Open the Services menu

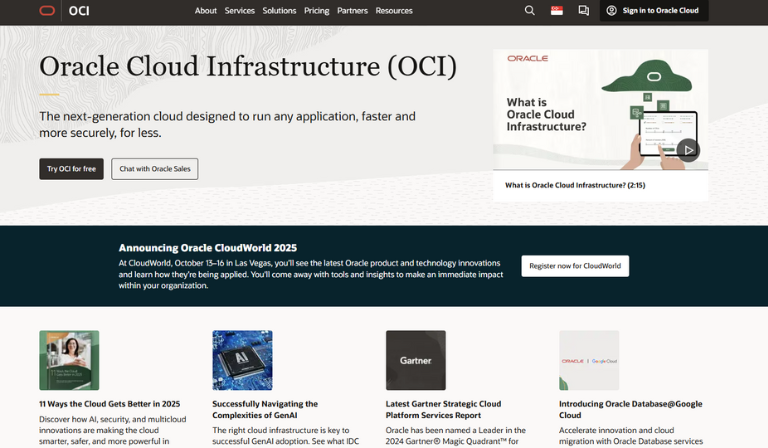240,10
